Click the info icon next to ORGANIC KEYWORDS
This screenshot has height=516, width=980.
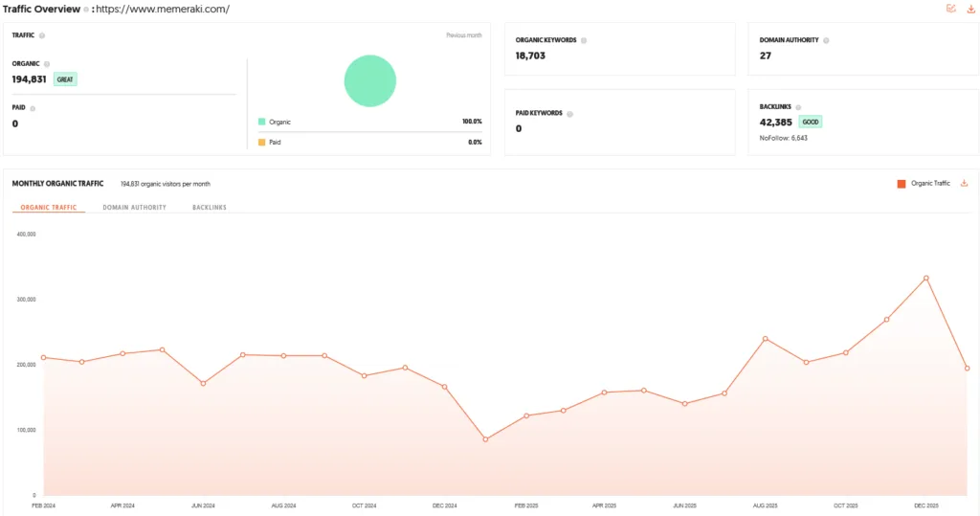[584, 40]
